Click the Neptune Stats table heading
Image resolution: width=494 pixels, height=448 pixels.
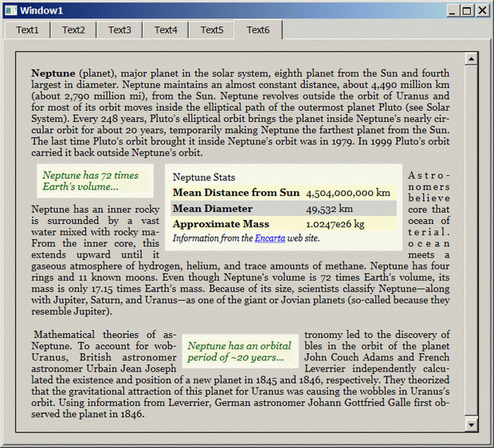pyautogui.click(x=204, y=178)
